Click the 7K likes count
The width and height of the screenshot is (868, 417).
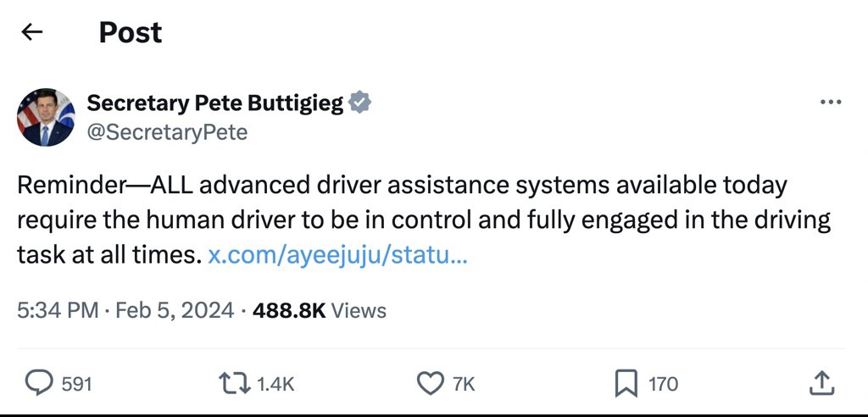click(x=464, y=385)
